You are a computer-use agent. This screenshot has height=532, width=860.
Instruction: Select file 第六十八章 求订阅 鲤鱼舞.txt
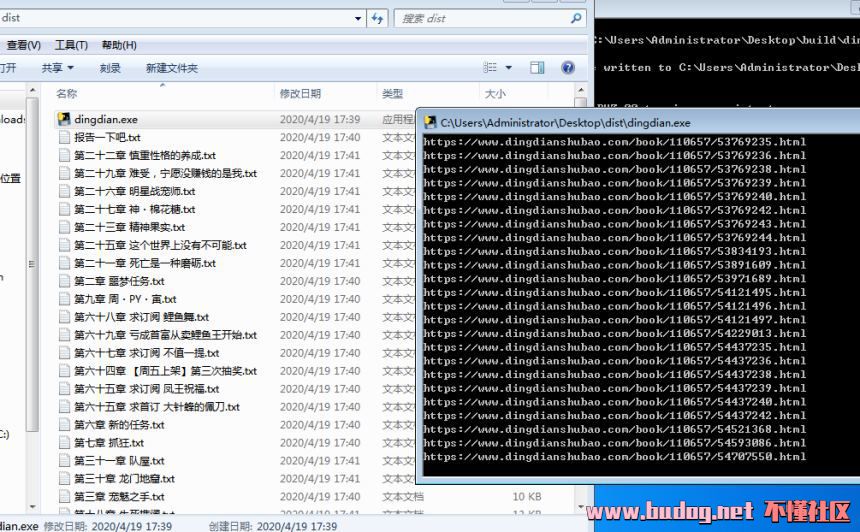142,317
